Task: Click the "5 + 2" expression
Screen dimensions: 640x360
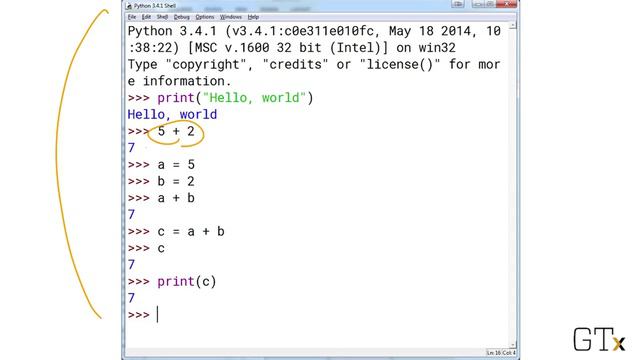Action: [176, 131]
